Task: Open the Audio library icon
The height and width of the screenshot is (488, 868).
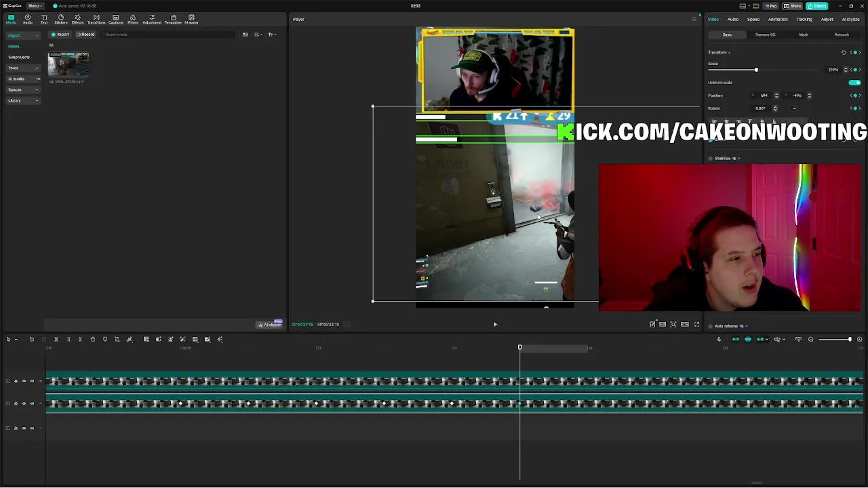Action: [28, 19]
